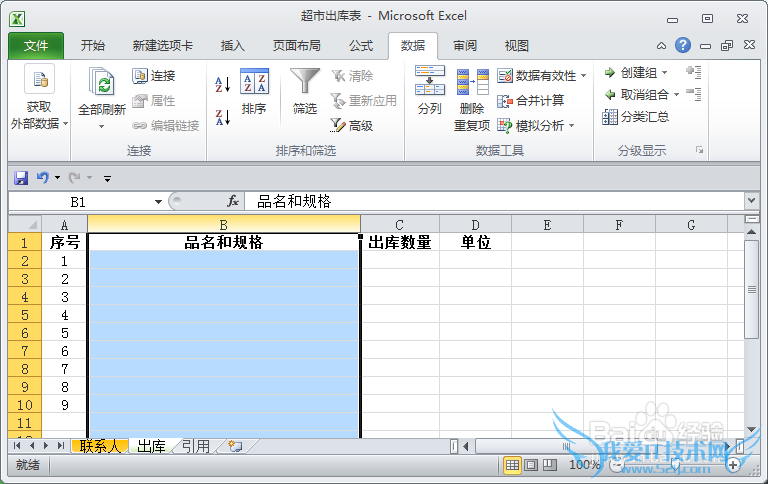Switch to the 公式 Formulas tab
Screen dimensions: 768x484
pyautogui.click(x=361, y=46)
